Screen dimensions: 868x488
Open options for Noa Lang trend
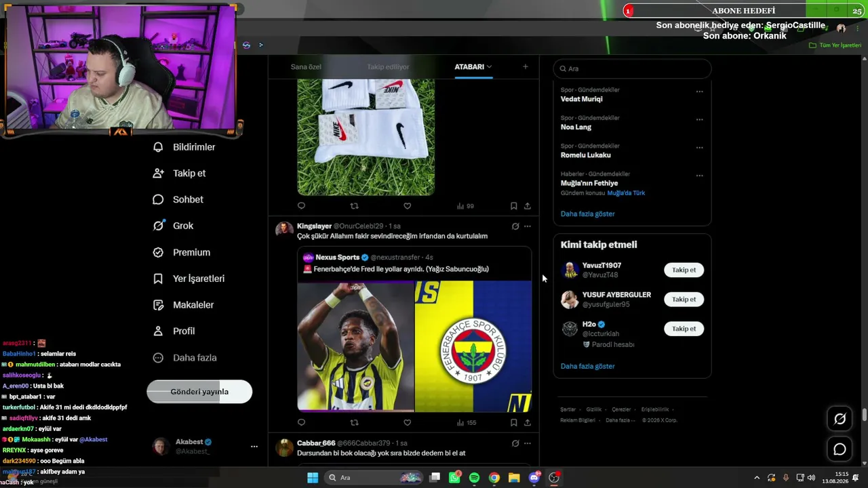click(700, 120)
